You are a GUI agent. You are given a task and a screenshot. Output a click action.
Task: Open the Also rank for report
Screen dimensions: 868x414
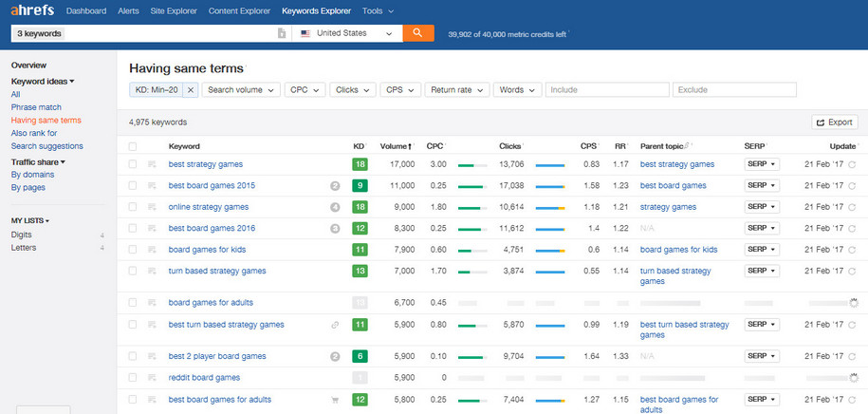click(34, 133)
